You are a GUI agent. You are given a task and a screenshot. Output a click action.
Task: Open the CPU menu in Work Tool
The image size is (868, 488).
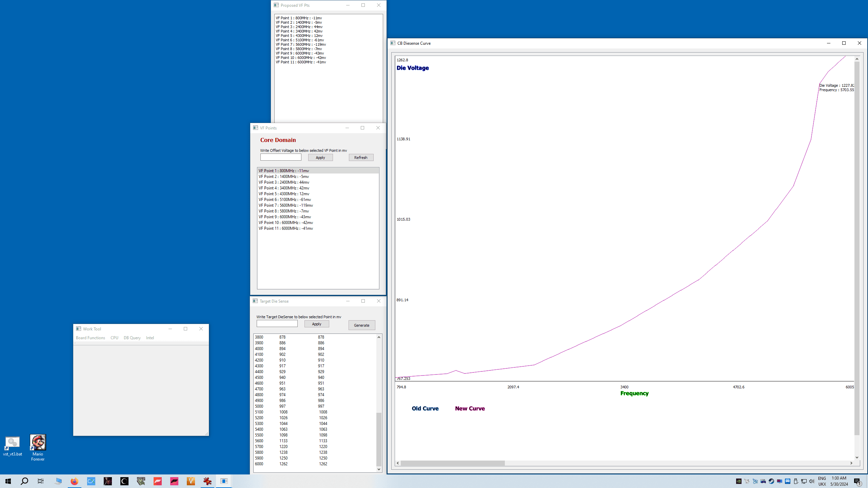point(114,338)
